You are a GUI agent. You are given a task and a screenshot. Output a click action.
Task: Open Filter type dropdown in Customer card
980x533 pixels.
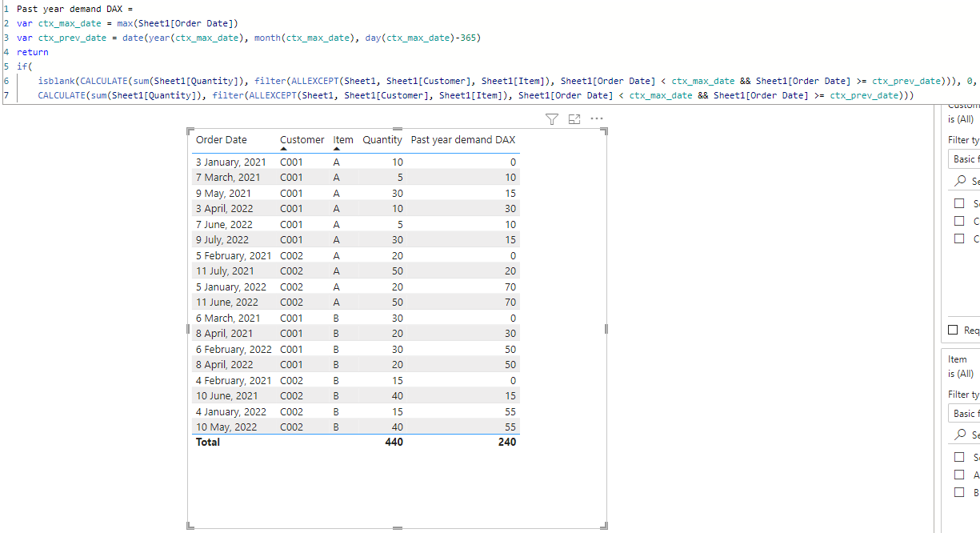pyautogui.click(x=964, y=158)
